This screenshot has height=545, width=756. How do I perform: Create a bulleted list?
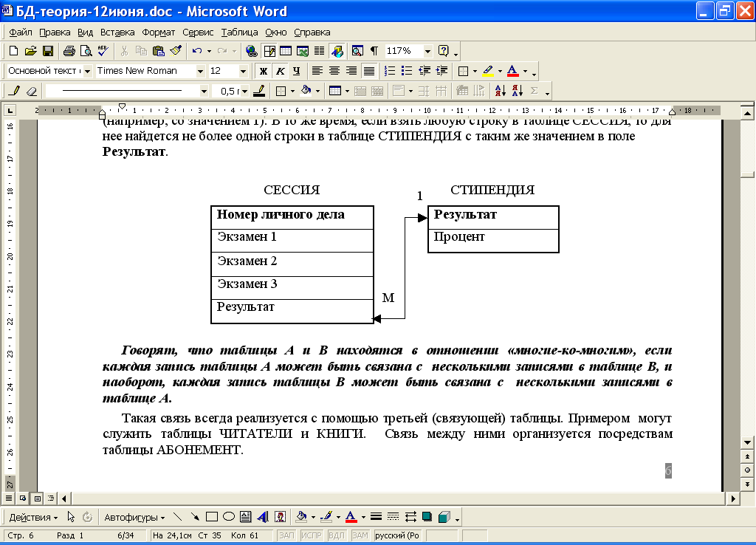pos(407,71)
